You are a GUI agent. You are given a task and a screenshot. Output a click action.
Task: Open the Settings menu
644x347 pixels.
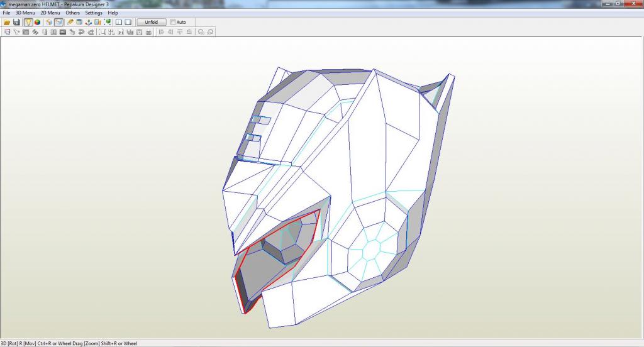point(94,13)
